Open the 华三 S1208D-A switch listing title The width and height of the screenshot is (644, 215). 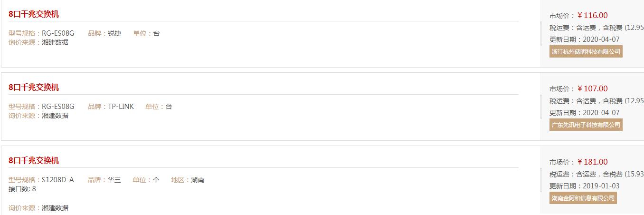tap(34, 161)
